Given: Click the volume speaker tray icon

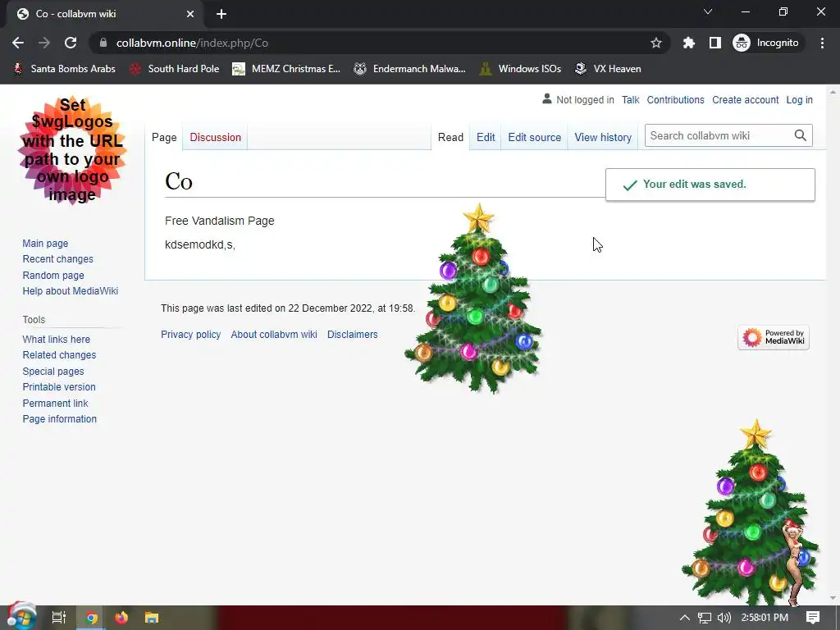Looking at the screenshot, I should (724, 618).
